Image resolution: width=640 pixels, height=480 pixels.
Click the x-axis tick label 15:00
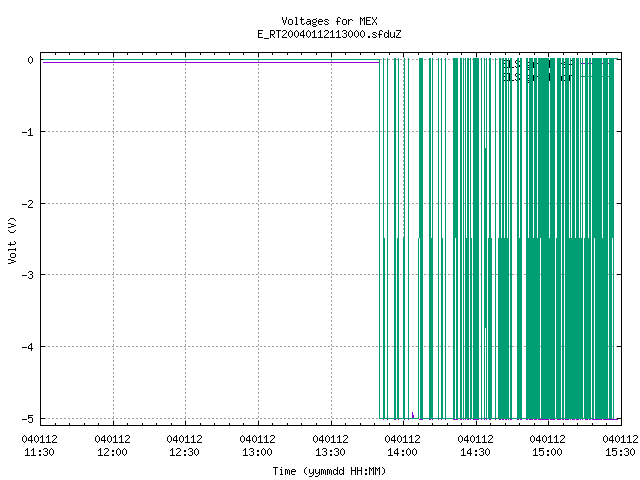click(547, 452)
